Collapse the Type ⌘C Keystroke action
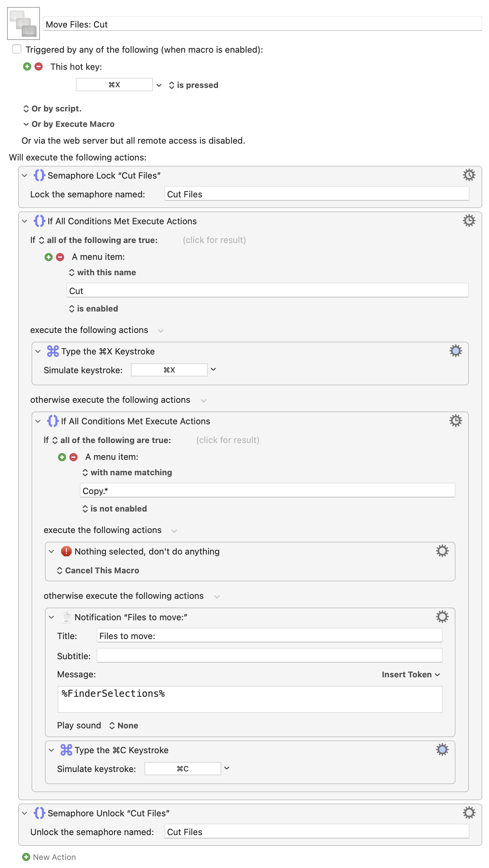Image resolution: width=489 pixels, height=868 pixels. [x=51, y=750]
